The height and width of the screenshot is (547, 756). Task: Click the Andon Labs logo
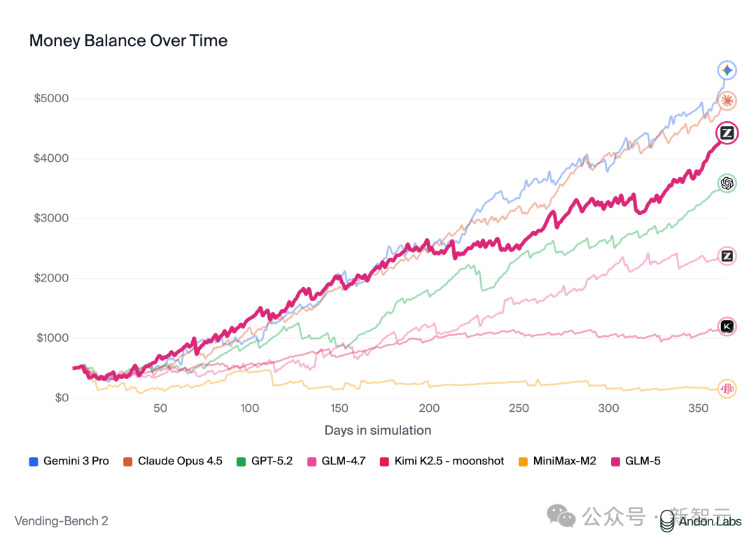point(701,521)
